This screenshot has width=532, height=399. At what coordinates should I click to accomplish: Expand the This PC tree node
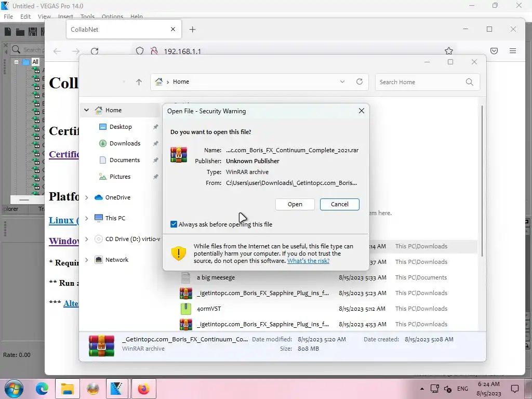[x=87, y=218]
